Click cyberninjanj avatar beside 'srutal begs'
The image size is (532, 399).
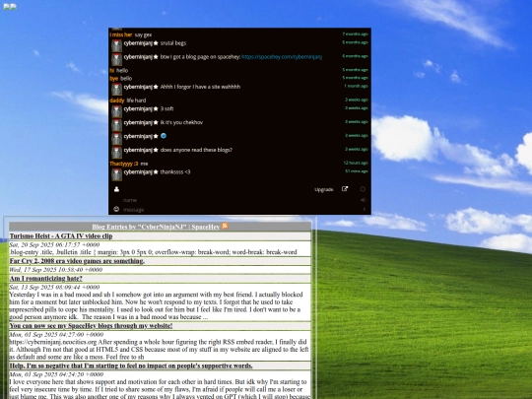point(116,45)
